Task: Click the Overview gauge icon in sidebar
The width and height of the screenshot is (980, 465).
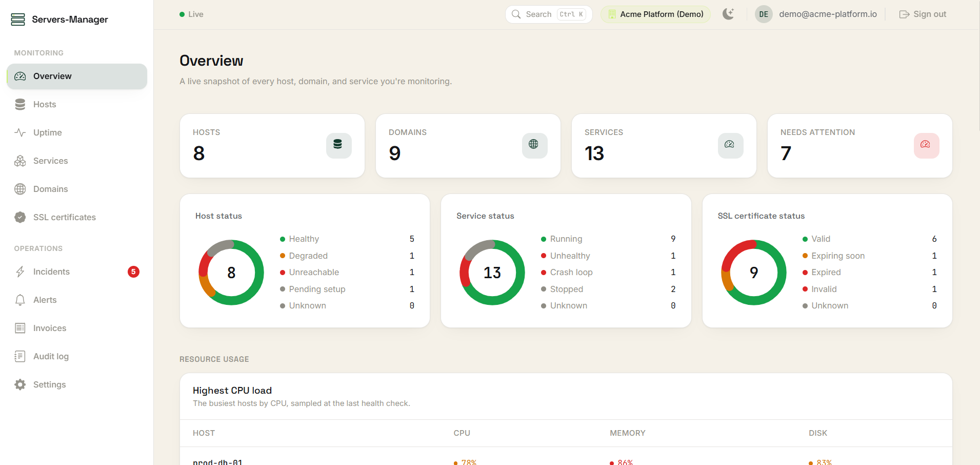Action: tap(20, 76)
